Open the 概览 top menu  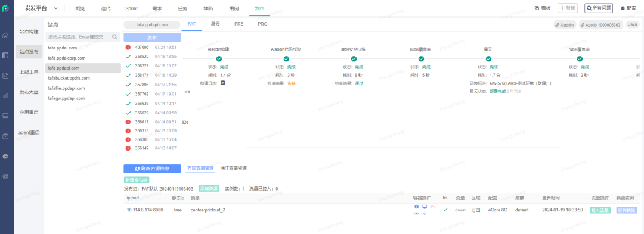coord(80,8)
